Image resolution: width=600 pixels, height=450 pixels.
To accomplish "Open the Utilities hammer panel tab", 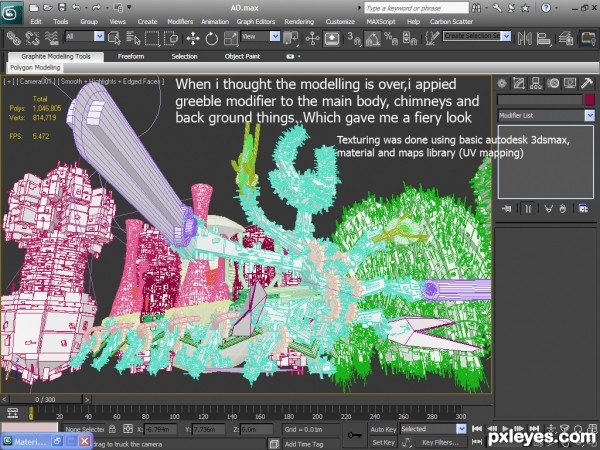I will [587, 83].
